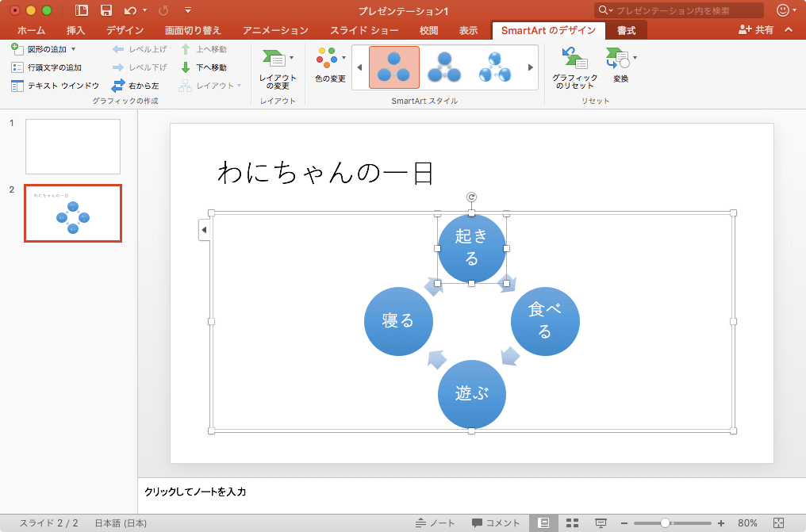Click the 共有 share button
This screenshot has width=806, height=532.
(755, 30)
